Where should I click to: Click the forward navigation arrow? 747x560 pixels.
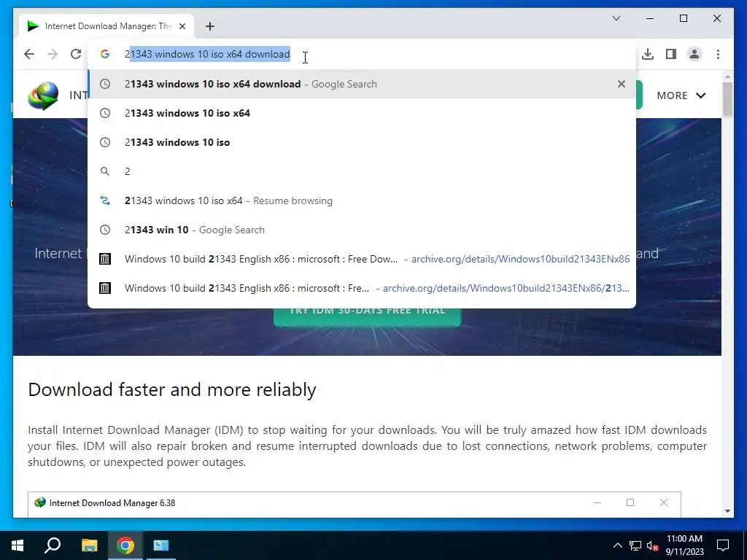point(53,54)
